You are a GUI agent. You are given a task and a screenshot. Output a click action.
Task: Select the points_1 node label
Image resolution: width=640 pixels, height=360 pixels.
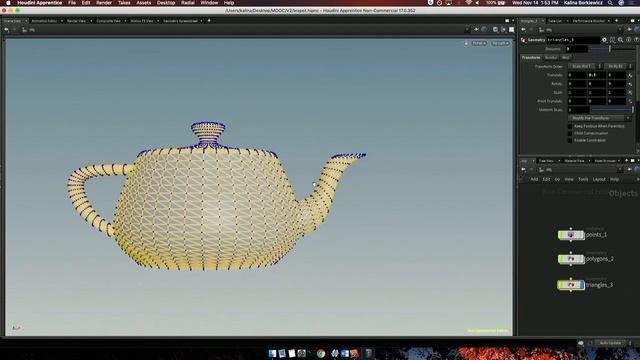(x=596, y=235)
